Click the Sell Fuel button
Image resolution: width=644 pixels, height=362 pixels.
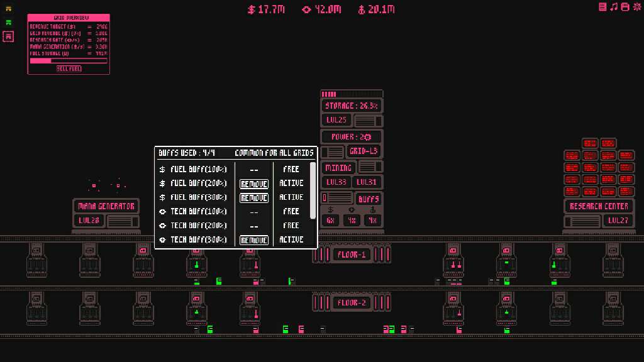69,69
